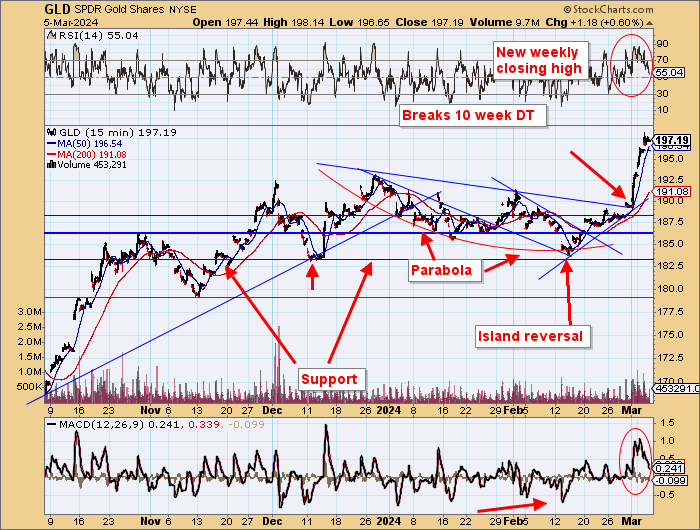The width and height of the screenshot is (700, 530).
Task: Click the 90 RSI axis label
Action: click(x=662, y=44)
